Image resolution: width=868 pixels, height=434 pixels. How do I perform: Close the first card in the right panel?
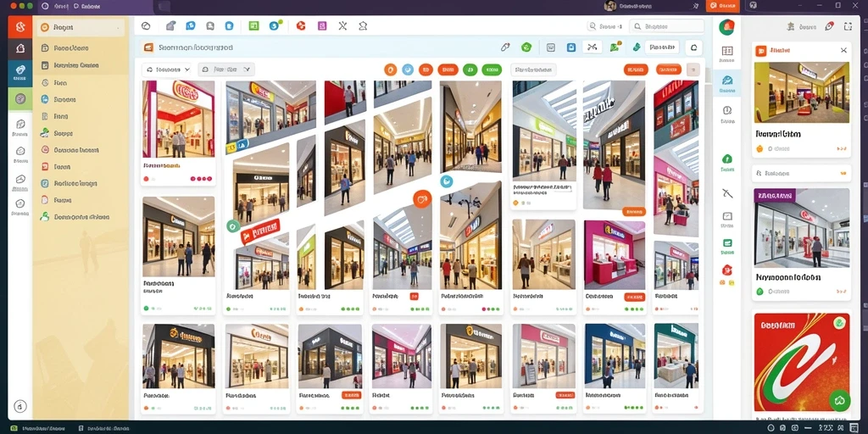(x=843, y=50)
